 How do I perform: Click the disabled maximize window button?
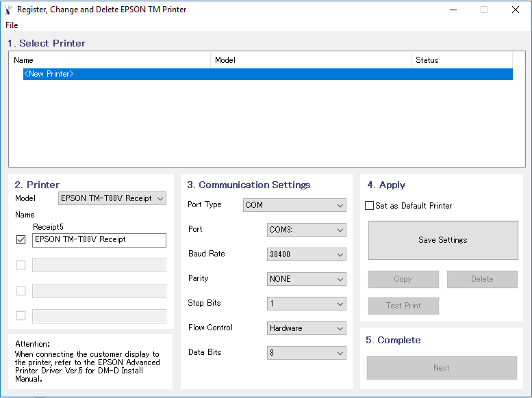(484, 10)
